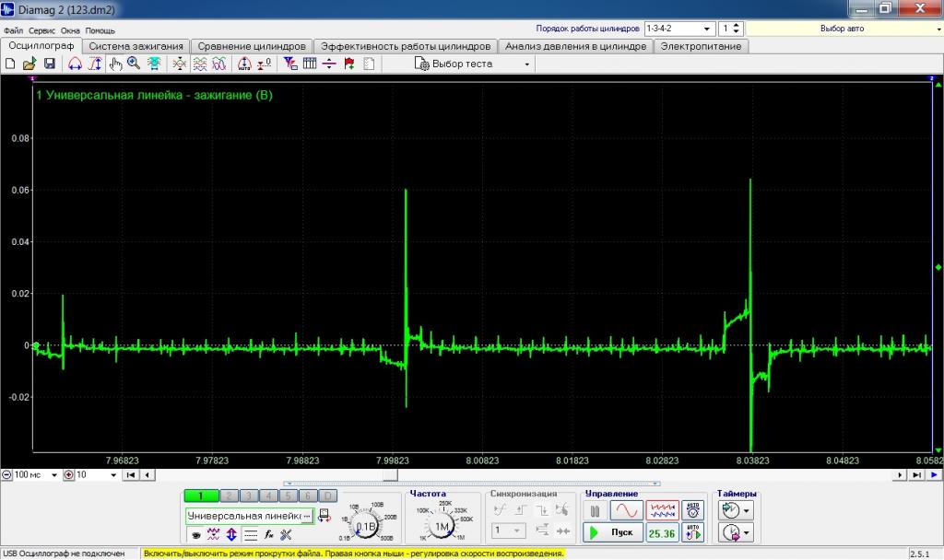Click the auto amplitude arch icon

[244, 64]
